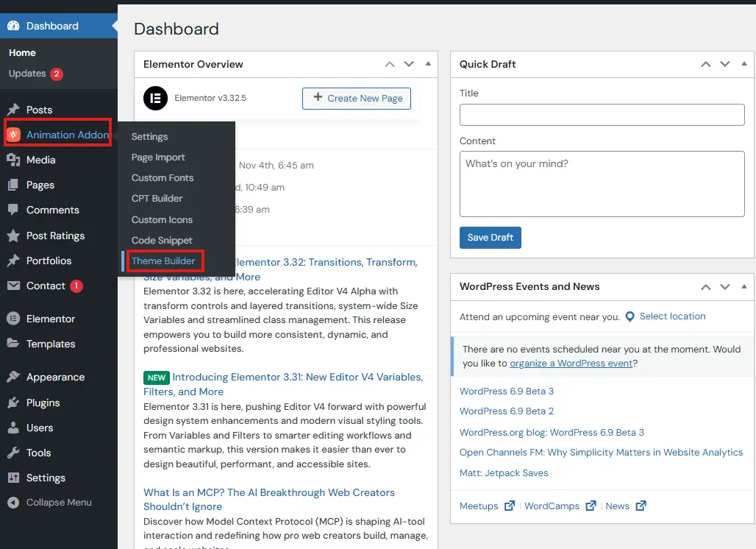
Task: Click the Select location pin icon
Action: tap(630, 316)
